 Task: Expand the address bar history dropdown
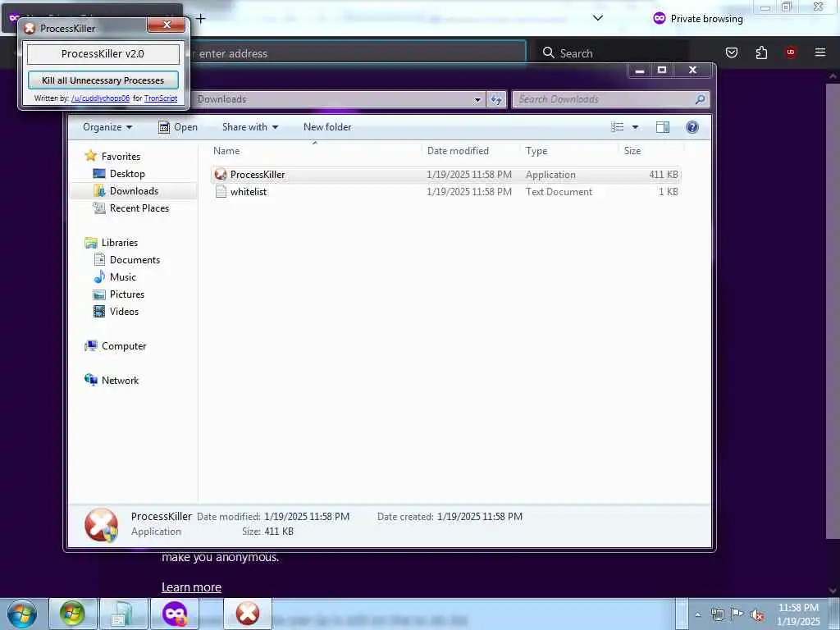click(477, 99)
